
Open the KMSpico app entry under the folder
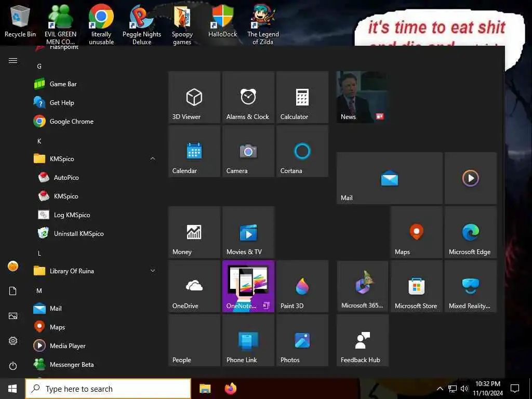coord(95,196)
